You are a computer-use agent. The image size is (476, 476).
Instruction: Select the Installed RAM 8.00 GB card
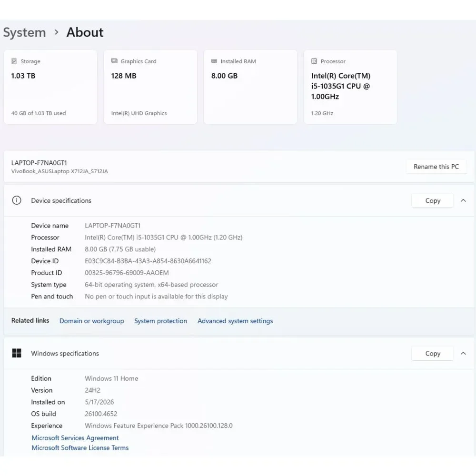click(250, 87)
